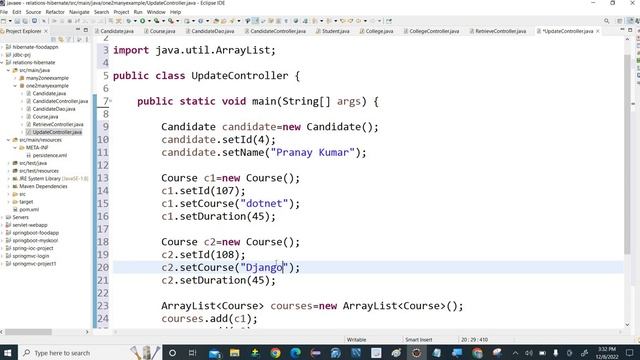Open Google Chrome from taskbar
640x360 pixels.
[x=276, y=353]
